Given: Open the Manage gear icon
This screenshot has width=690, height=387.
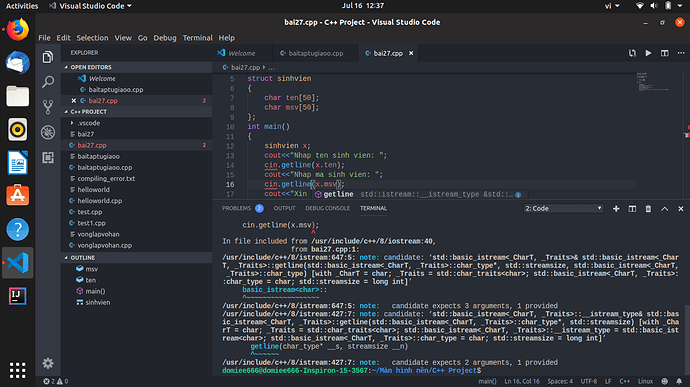Looking at the screenshot, I should click(48, 363).
